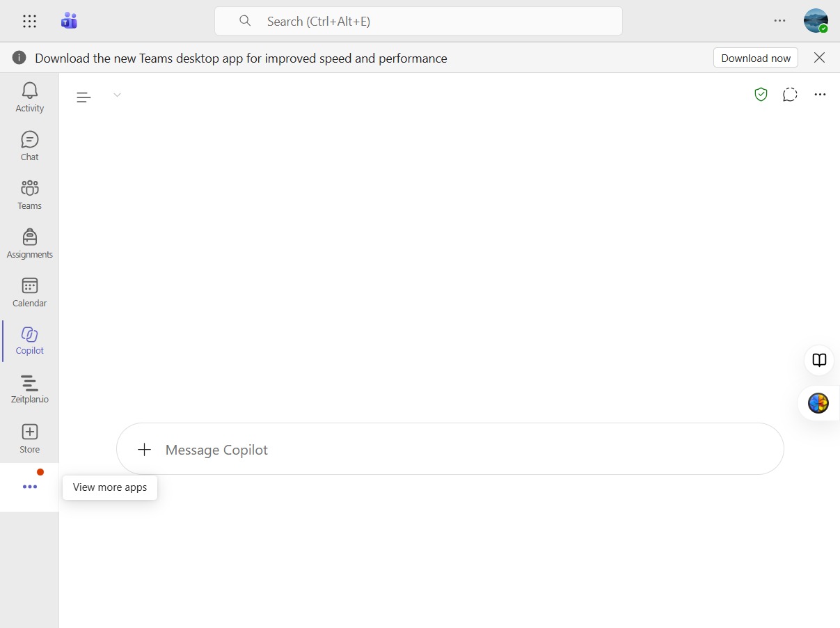The width and height of the screenshot is (840, 628).
Task: Click the green protection shield icon
Action: (x=761, y=95)
